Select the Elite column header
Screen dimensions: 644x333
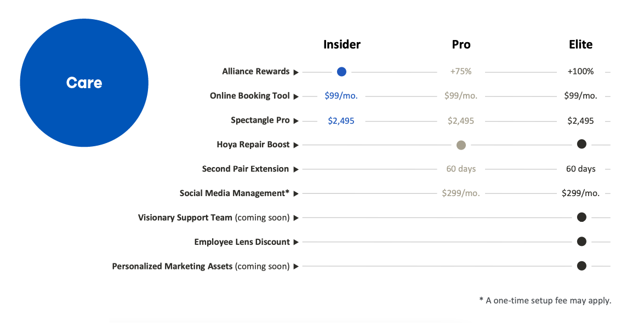tap(581, 44)
